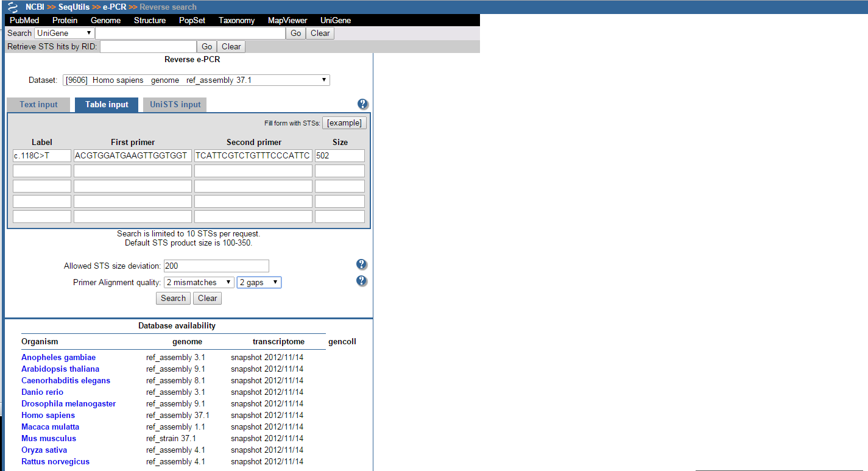
Task: Open the Mus musculus link
Action: pos(49,439)
